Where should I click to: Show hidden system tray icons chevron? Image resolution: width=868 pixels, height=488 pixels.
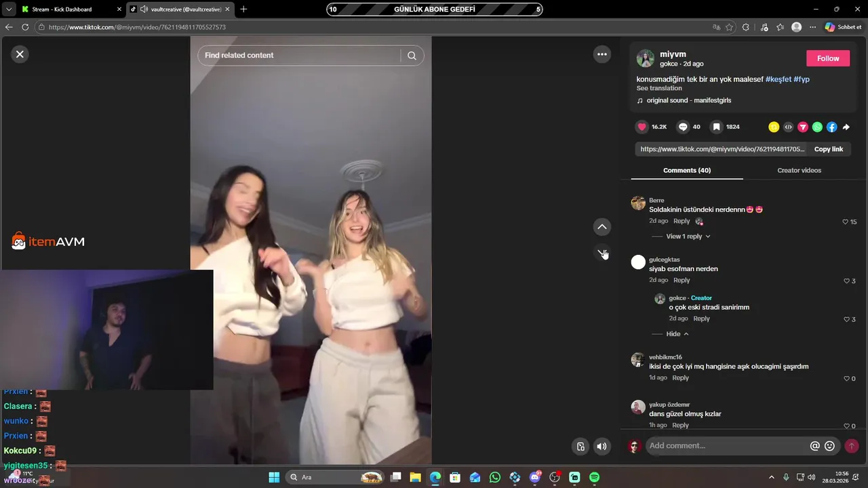tap(771, 477)
